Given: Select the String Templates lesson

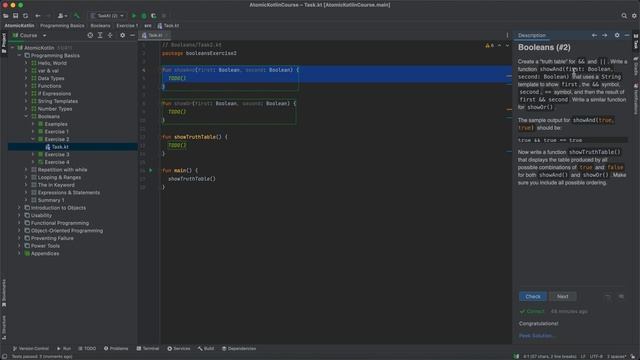Looking at the screenshot, I should (58, 101).
